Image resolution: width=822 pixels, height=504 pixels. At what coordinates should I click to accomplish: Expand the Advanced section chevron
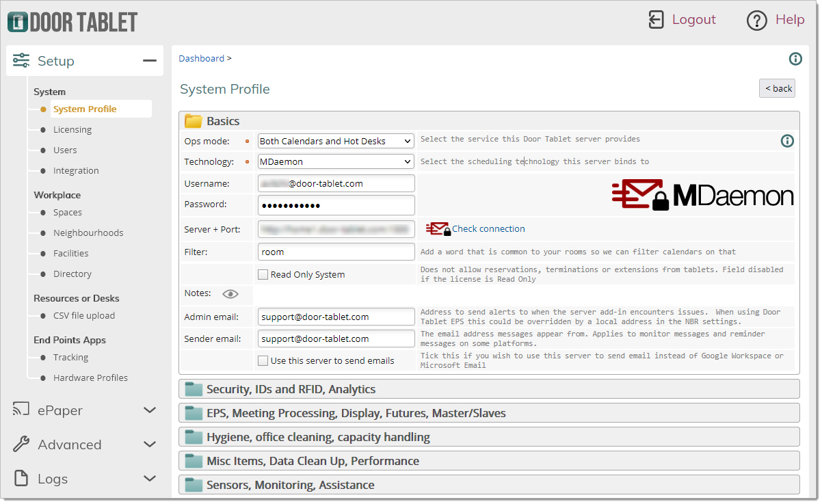(149, 444)
